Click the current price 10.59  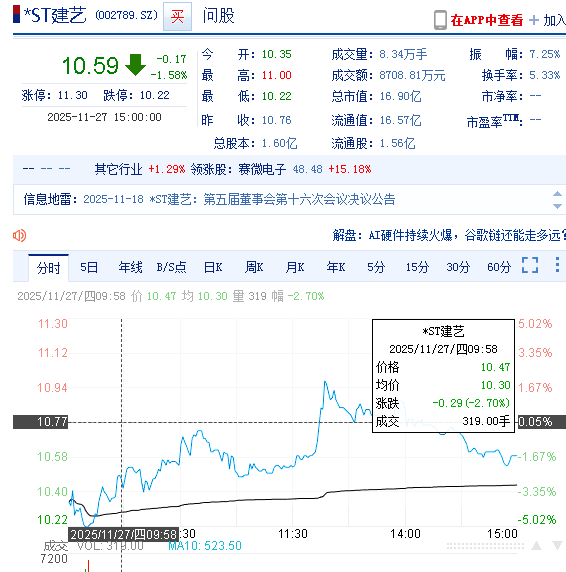click(x=90, y=66)
